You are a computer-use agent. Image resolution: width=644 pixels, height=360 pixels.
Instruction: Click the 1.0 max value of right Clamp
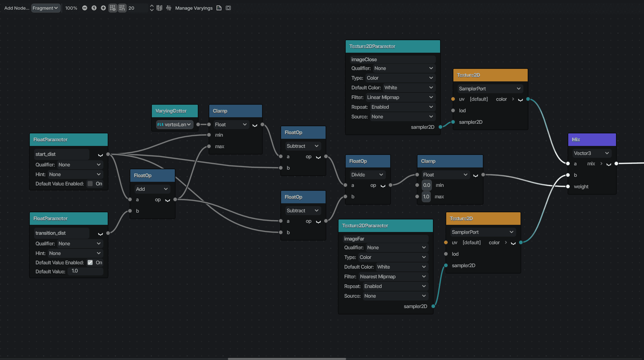point(426,196)
